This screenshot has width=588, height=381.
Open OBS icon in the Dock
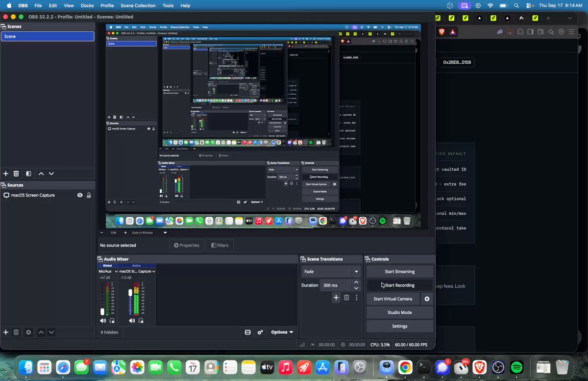498,367
